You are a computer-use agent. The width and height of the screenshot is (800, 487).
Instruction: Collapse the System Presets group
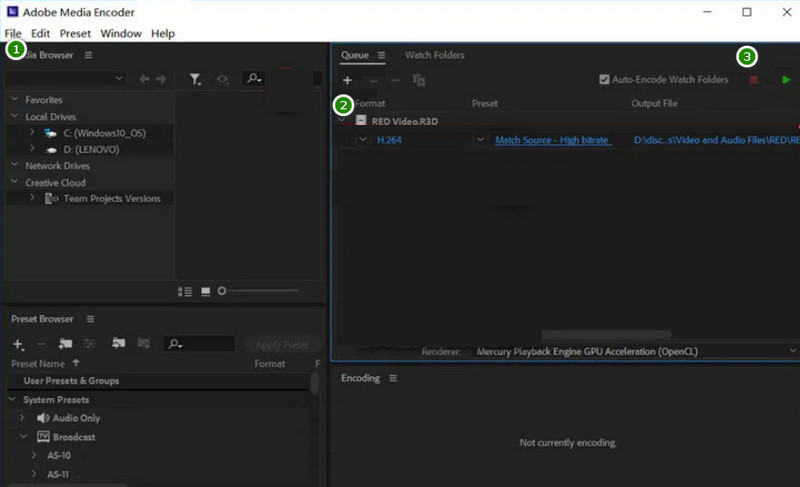pos(12,399)
